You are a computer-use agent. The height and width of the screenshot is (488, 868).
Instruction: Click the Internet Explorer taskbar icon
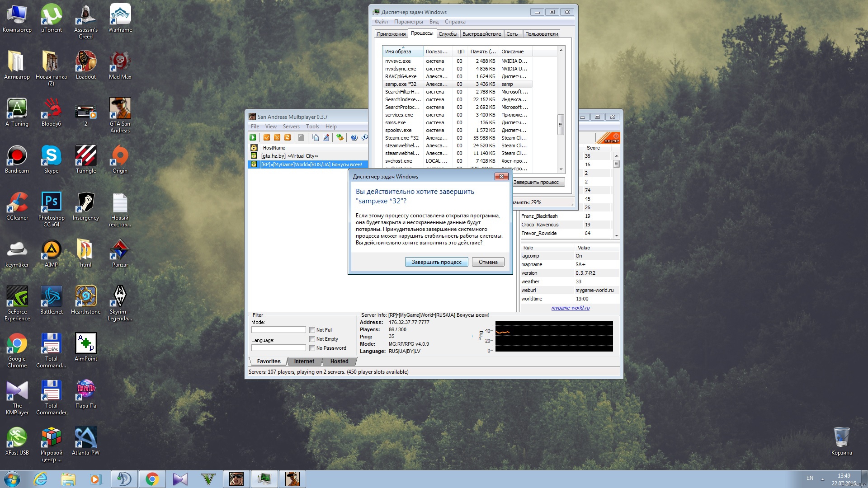[x=41, y=479]
